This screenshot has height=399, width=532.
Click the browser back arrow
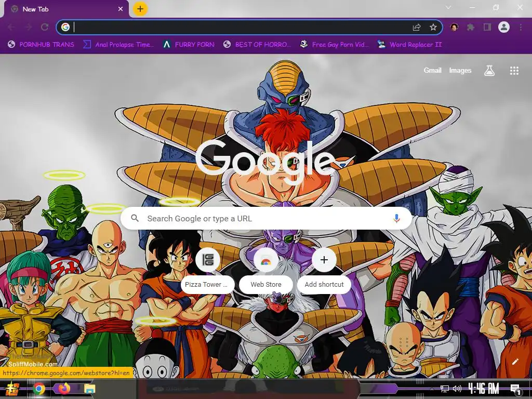point(11,27)
